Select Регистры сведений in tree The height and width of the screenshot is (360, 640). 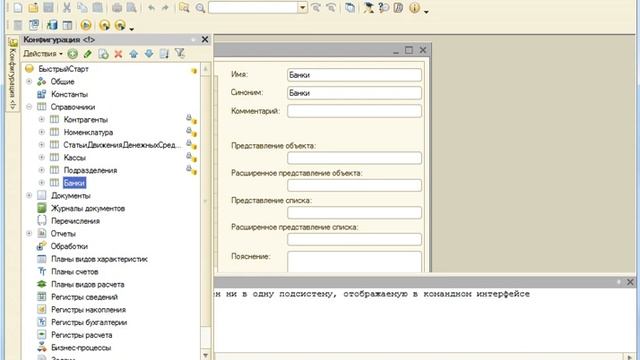84,297
